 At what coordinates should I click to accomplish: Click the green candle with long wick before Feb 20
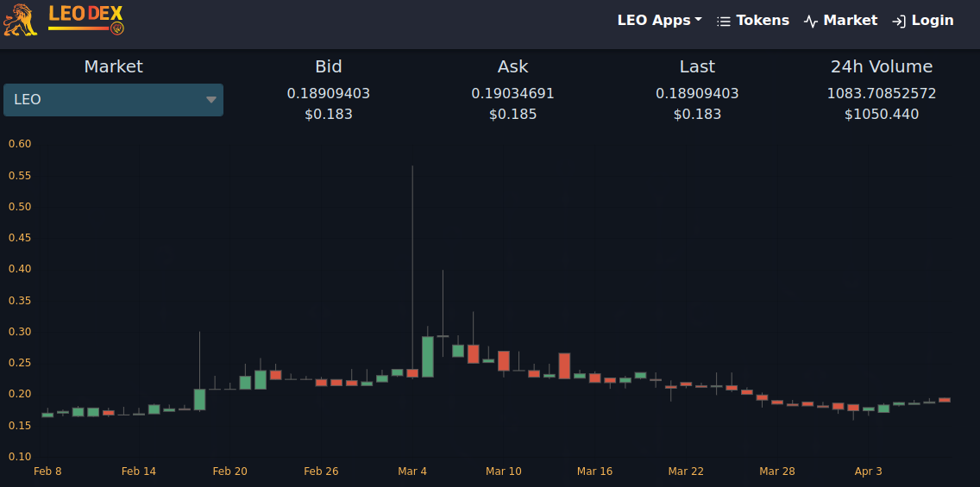(199, 400)
